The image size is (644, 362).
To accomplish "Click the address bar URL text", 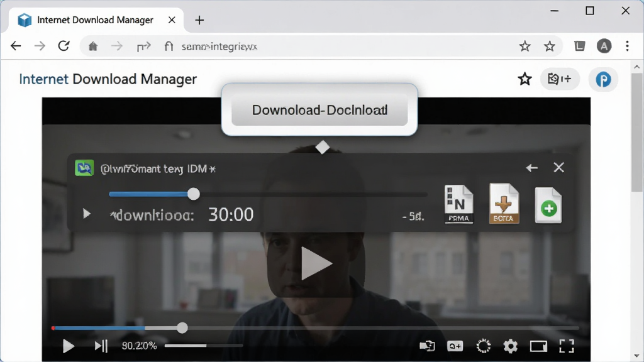I will point(219,47).
